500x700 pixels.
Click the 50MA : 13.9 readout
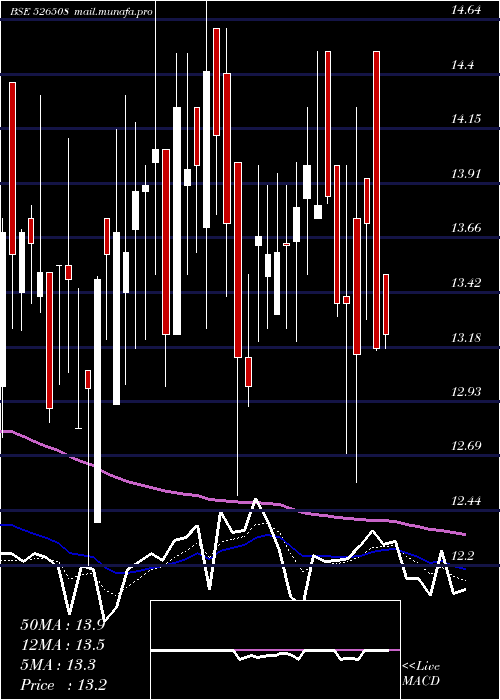tap(62, 625)
